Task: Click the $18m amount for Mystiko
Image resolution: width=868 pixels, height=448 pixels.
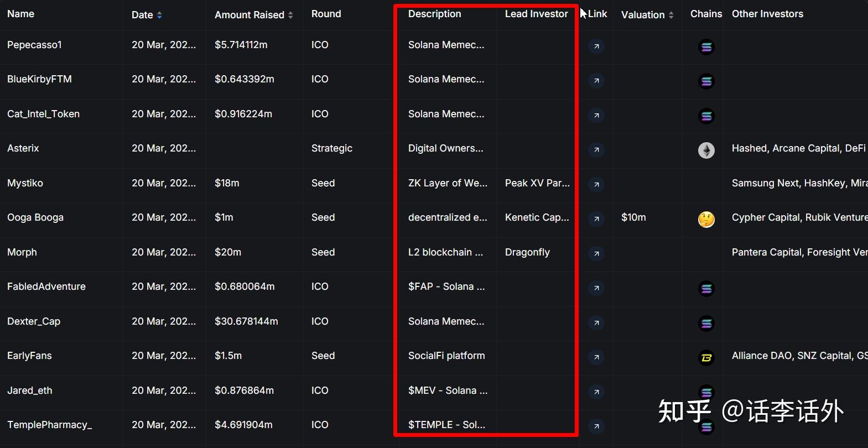Action: 227,183
